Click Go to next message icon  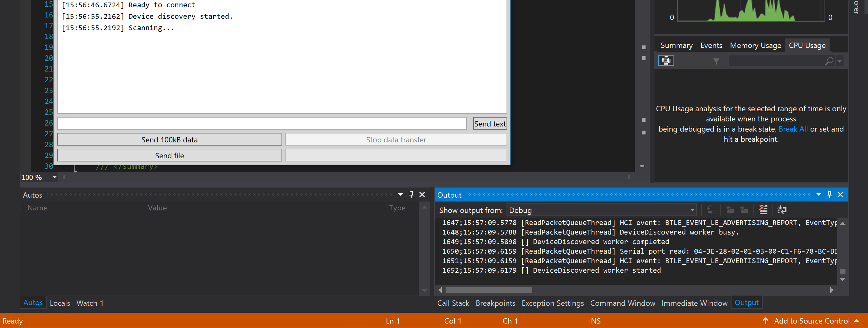click(x=744, y=210)
